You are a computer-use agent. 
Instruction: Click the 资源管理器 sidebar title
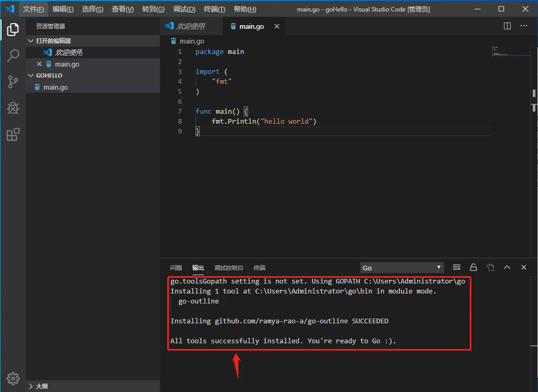pyautogui.click(x=50, y=26)
